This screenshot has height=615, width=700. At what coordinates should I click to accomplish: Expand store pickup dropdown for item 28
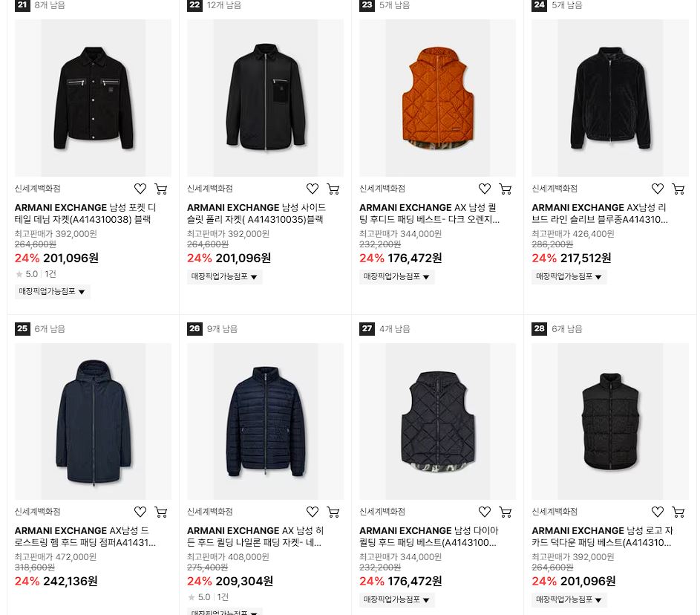(569, 600)
